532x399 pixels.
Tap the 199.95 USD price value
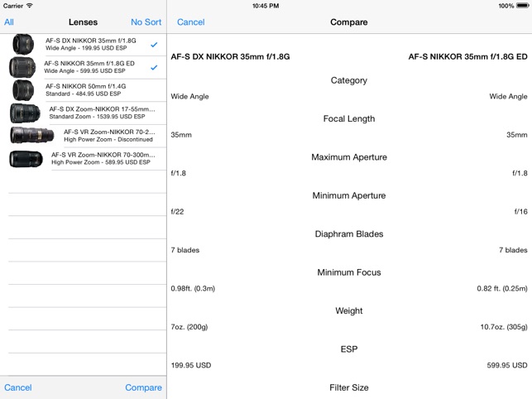pos(190,365)
